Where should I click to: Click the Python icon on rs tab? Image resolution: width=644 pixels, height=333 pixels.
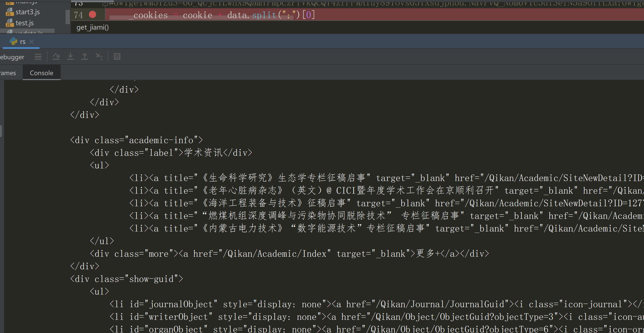coord(13,42)
